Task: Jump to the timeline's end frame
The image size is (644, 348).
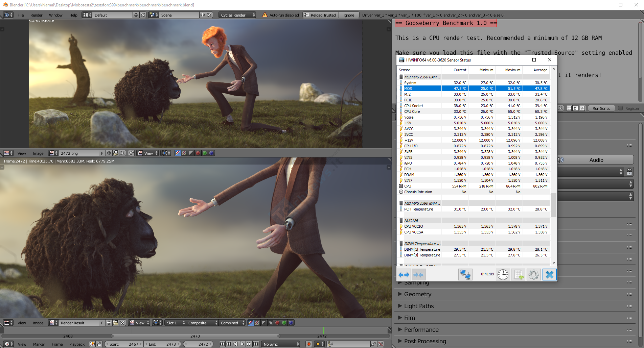Action: (x=256, y=344)
